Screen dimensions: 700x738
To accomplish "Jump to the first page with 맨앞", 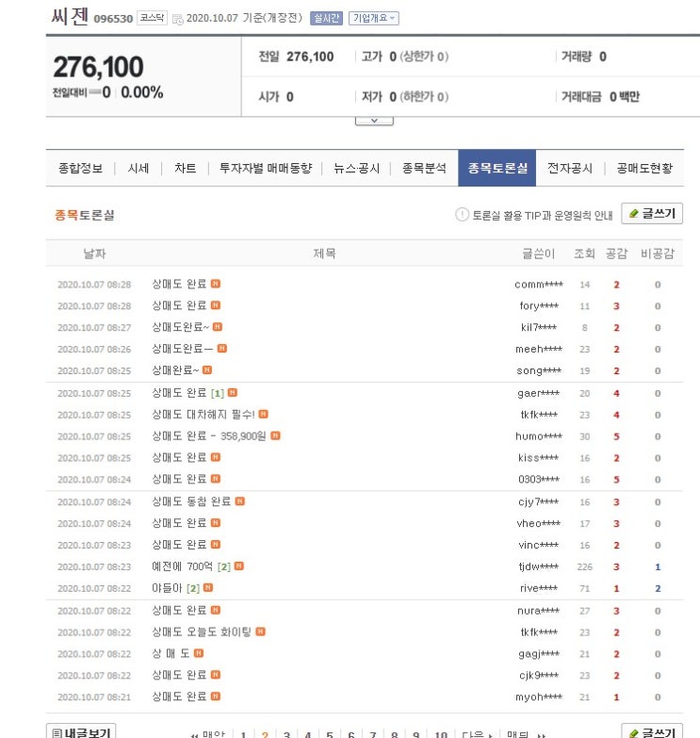I will click(x=208, y=734).
